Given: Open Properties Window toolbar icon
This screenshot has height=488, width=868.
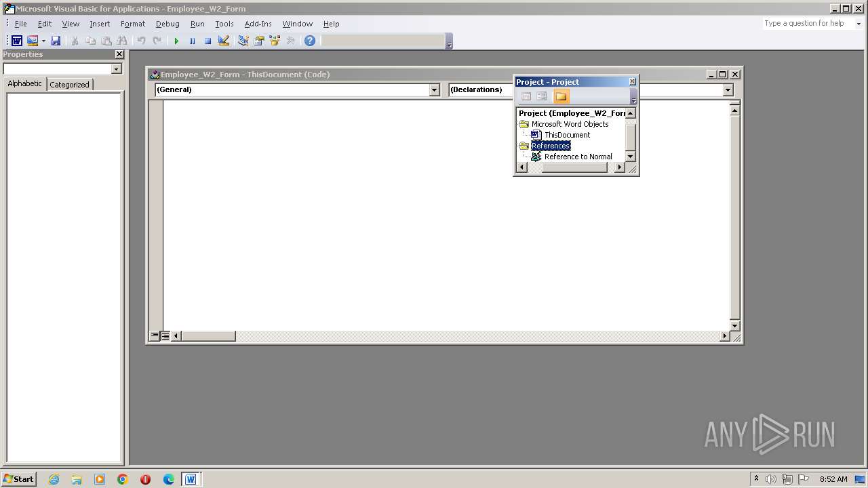Looking at the screenshot, I should click(258, 41).
